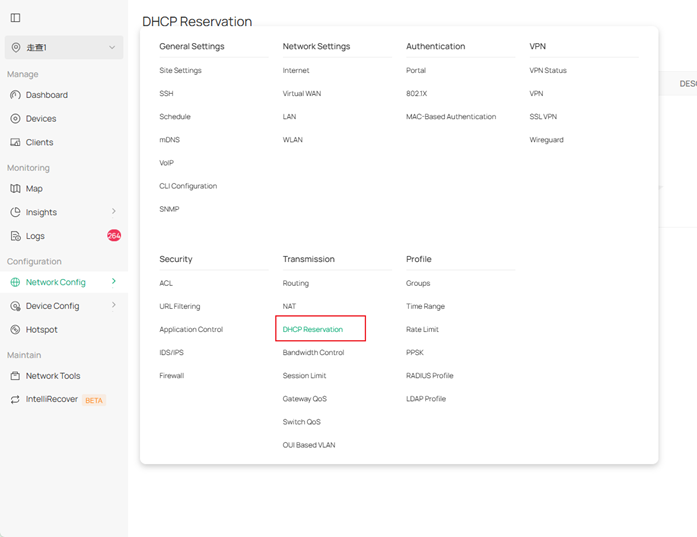Click the Devices icon in sidebar
This screenshot has width=697, height=537.
click(x=15, y=119)
